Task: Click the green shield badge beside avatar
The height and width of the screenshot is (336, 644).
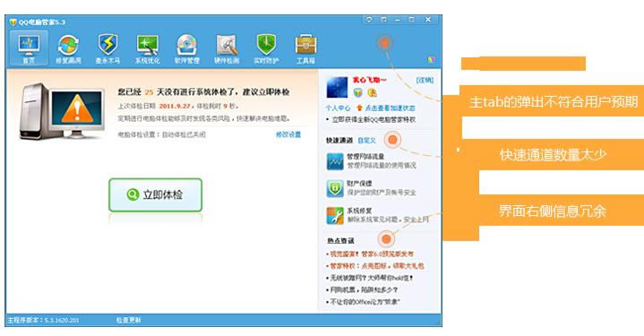Action: [x=358, y=92]
